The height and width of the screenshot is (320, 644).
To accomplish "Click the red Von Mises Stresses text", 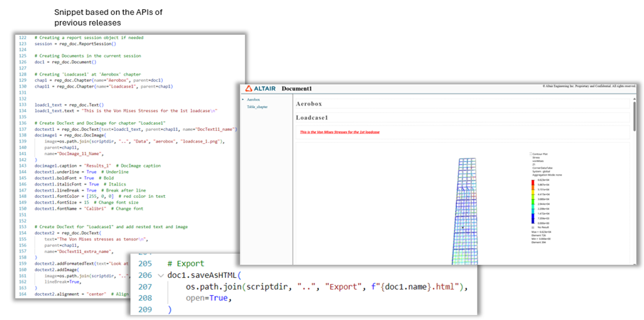I will click(x=339, y=132).
